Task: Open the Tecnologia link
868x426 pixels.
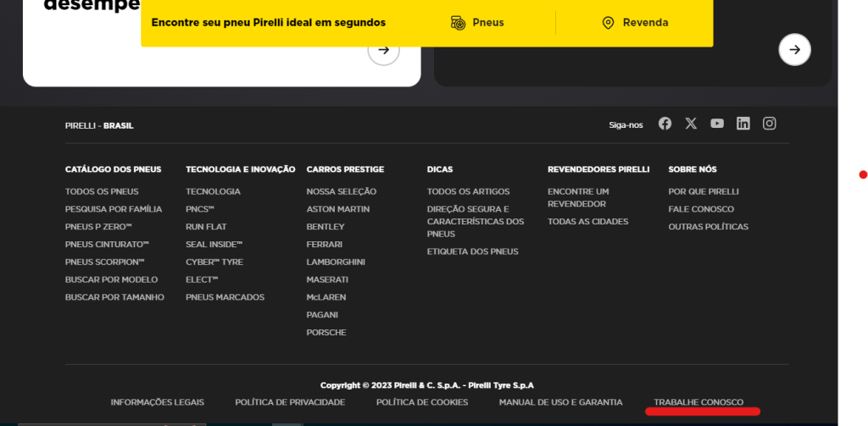Action: click(213, 191)
